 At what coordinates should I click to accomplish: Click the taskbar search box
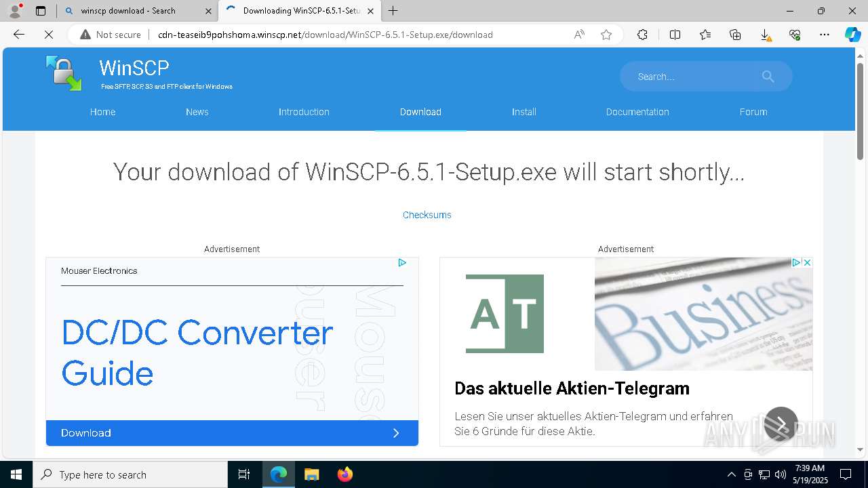(130, 474)
